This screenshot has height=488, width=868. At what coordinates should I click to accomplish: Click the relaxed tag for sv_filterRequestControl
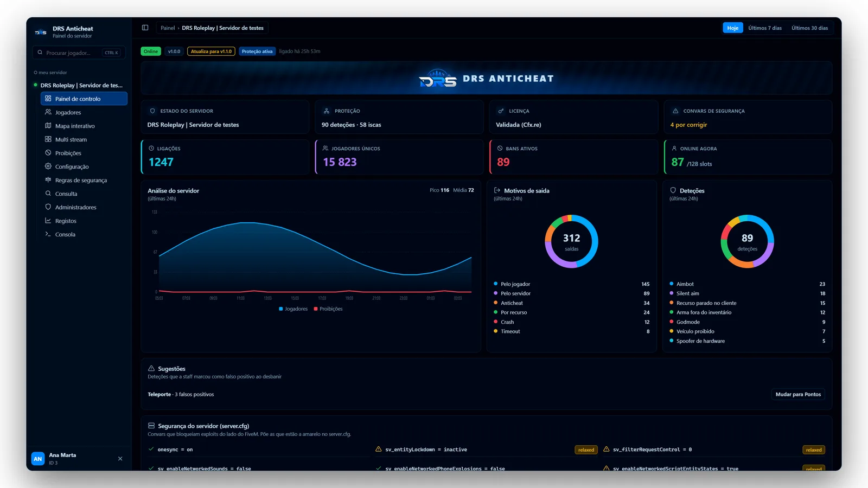click(814, 450)
